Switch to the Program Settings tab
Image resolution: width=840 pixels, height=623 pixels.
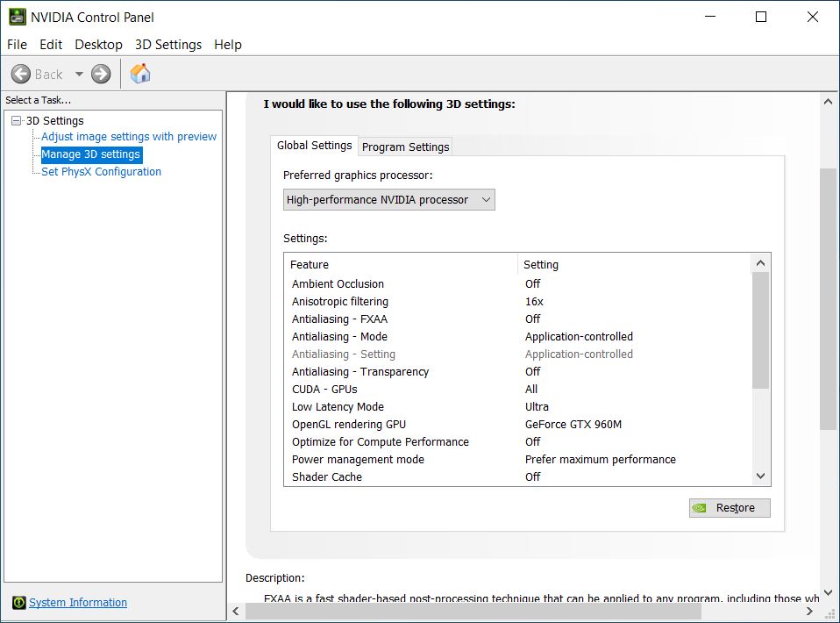(x=405, y=147)
